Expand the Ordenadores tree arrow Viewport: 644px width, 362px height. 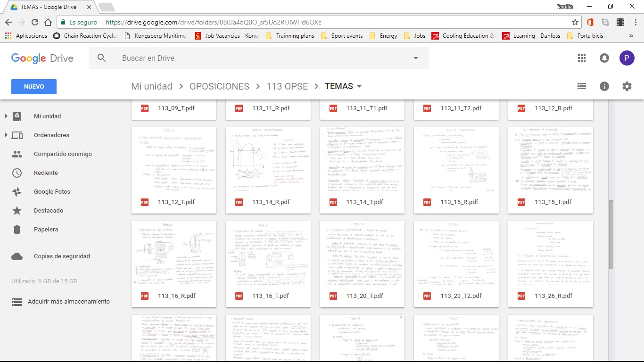pos(6,135)
